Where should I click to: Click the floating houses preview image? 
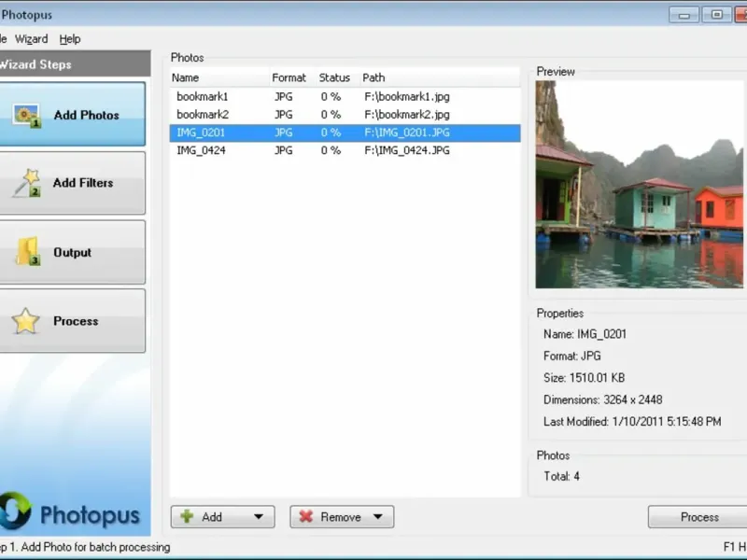[x=640, y=184]
